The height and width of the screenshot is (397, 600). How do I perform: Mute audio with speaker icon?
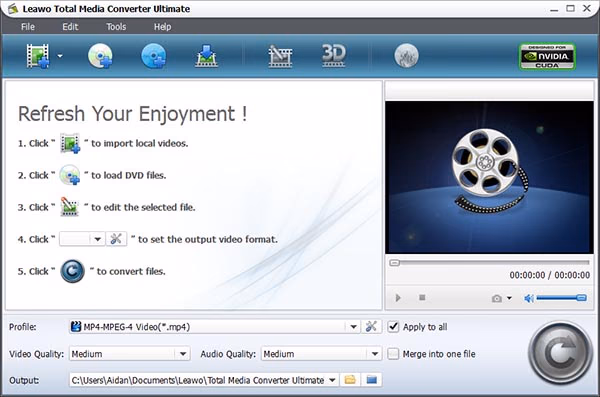[529, 298]
